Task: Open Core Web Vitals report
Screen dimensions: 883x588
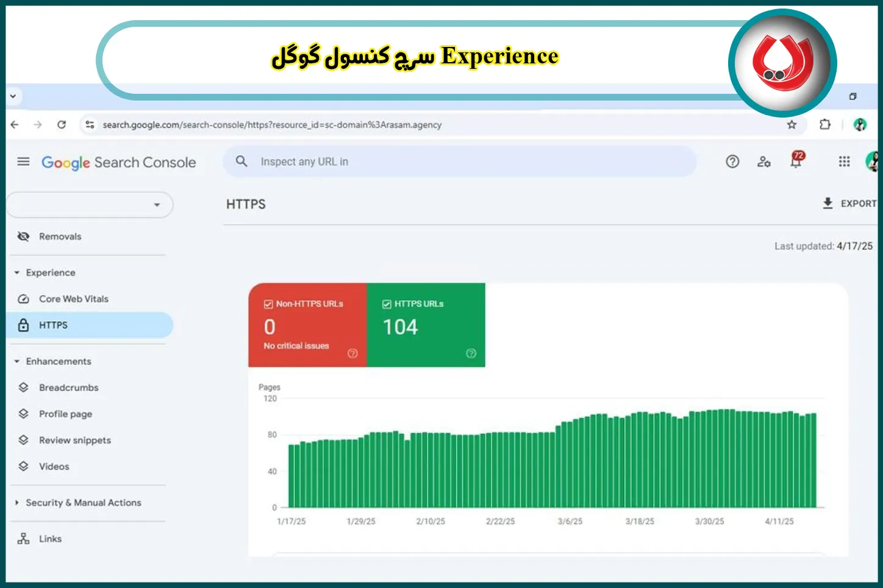Action: tap(73, 299)
